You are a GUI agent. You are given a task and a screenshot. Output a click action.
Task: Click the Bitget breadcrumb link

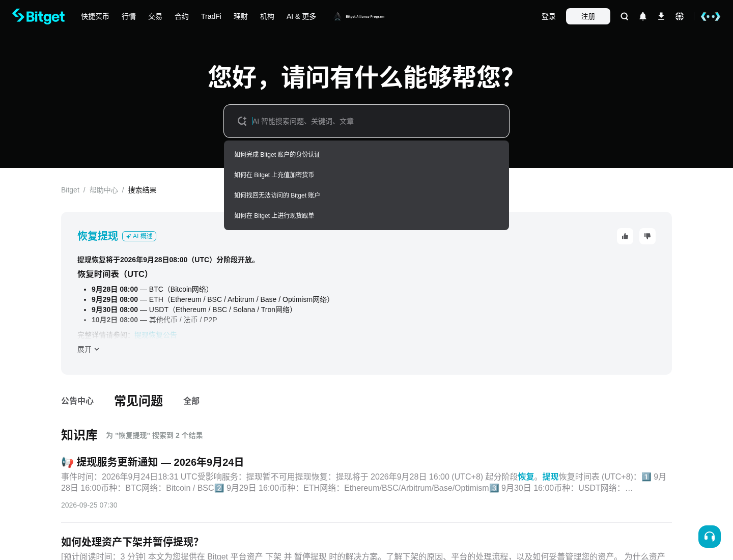coord(70,190)
